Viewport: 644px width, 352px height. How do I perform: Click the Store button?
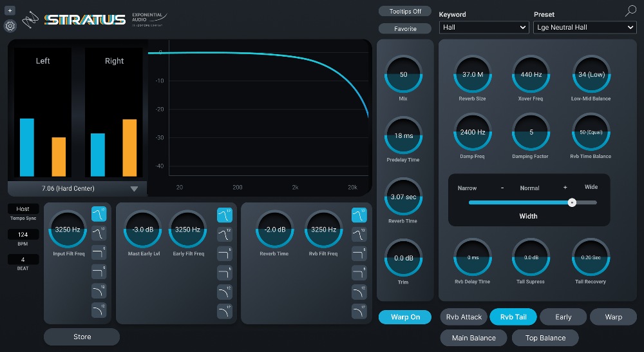click(x=82, y=337)
